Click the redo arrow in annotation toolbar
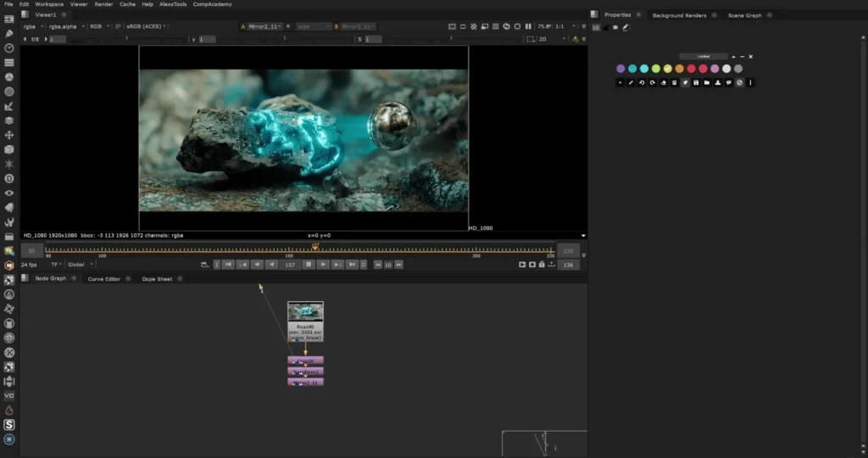Viewport: 868px width, 458px height. pos(652,82)
